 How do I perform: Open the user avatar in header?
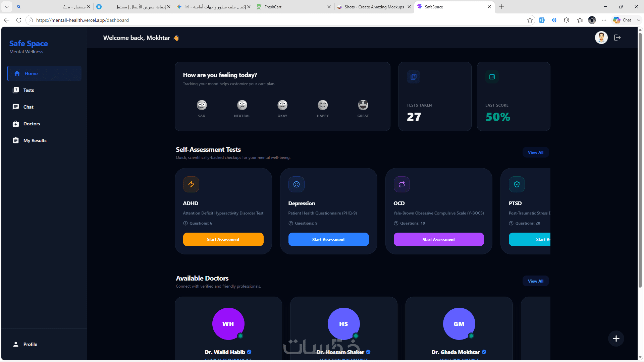(601, 38)
